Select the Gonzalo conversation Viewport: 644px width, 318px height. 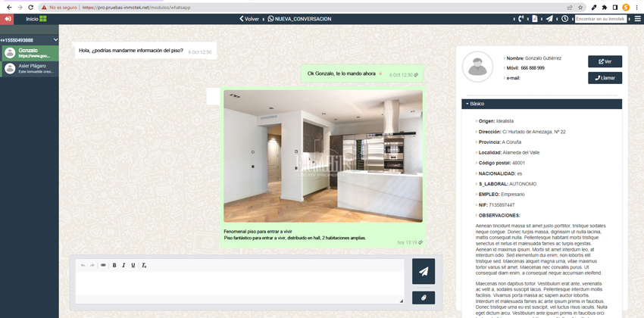[29, 53]
